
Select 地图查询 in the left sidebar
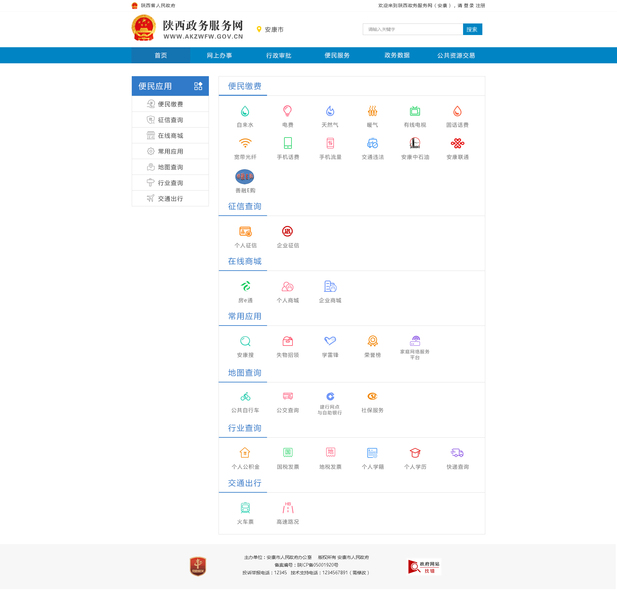click(170, 167)
